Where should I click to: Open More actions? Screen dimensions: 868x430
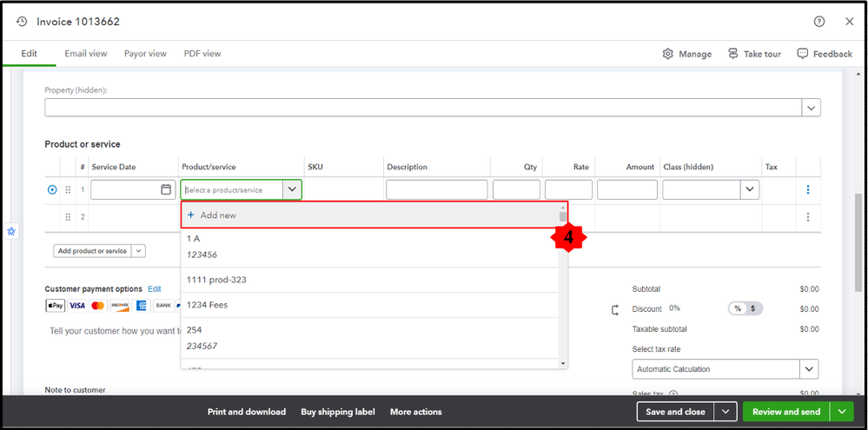point(415,412)
